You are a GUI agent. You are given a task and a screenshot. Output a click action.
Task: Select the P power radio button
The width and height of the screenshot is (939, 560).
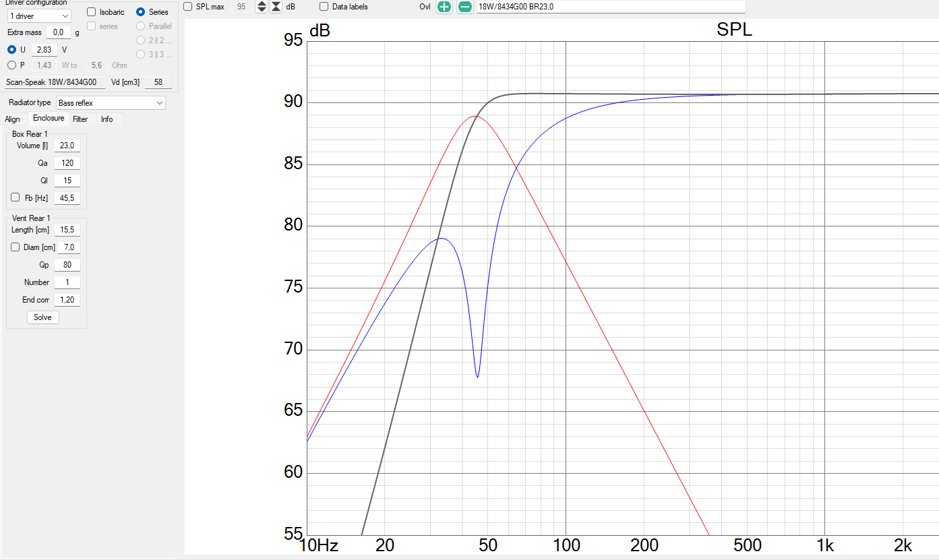[11, 65]
